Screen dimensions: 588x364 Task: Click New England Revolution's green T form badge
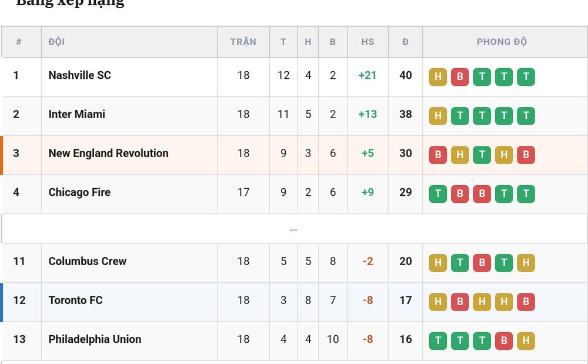(x=482, y=155)
